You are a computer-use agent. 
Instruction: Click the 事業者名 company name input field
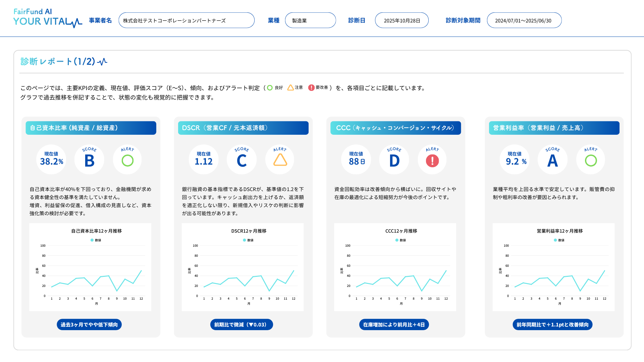click(186, 20)
